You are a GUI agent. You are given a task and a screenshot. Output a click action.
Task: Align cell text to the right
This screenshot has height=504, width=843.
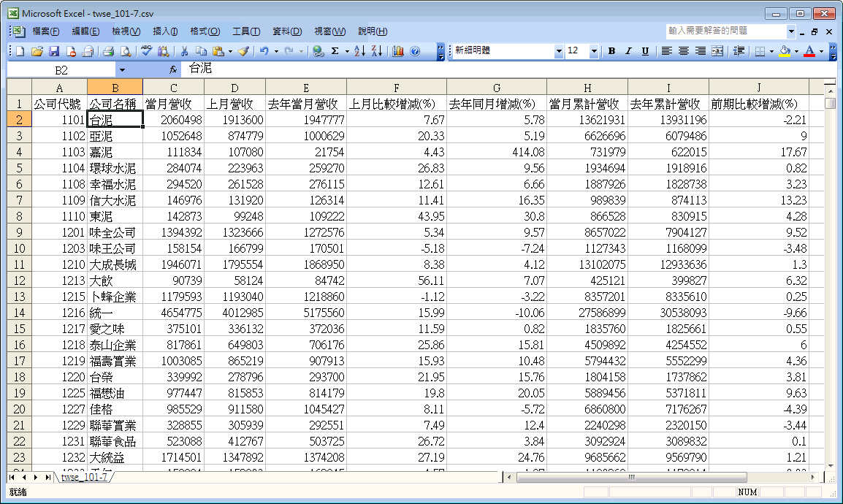point(701,51)
